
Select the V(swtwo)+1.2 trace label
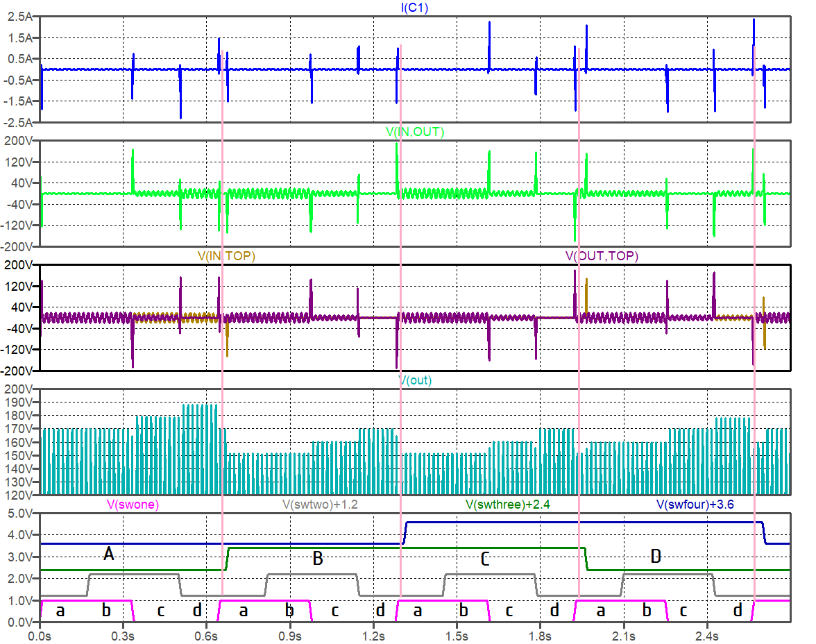(x=320, y=505)
